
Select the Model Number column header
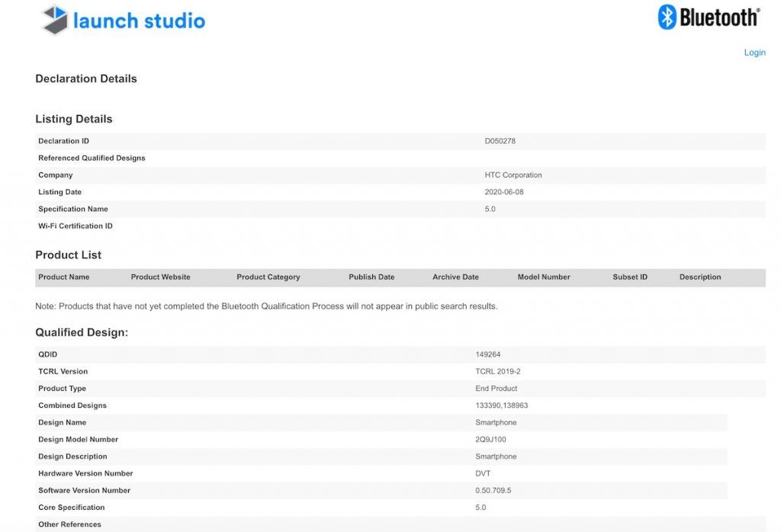click(543, 277)
